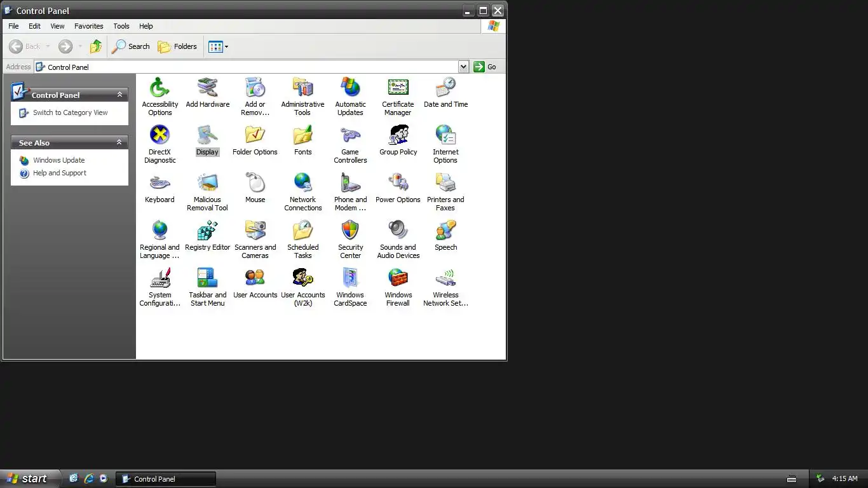The image size is (868, 488).
Task: Open the Tools menu
Action: [x=121, y=26]
